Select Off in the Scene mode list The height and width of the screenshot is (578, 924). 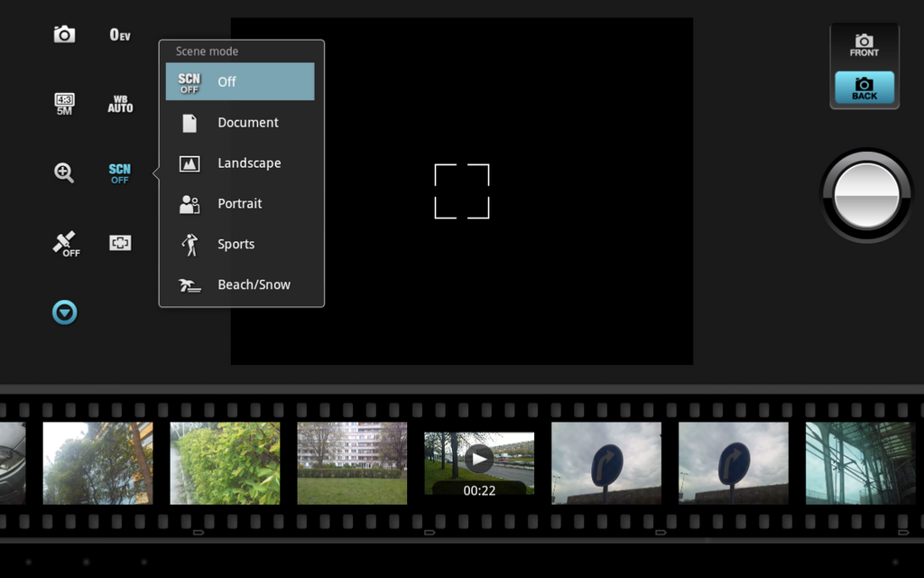[240, 81]
